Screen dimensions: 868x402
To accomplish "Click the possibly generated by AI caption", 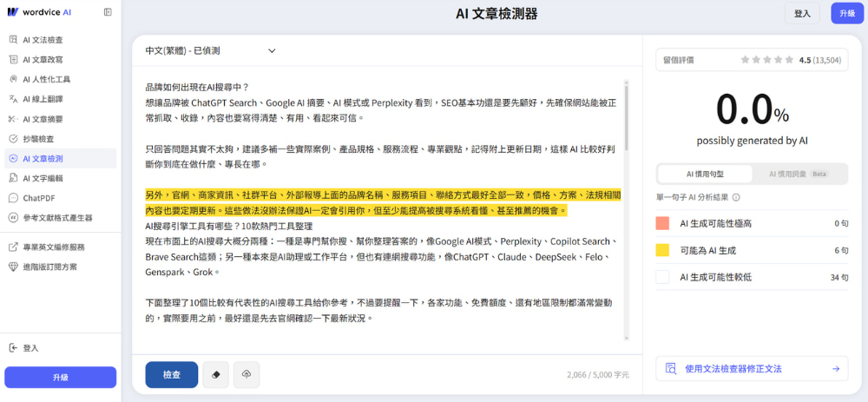I will [752, 141].
